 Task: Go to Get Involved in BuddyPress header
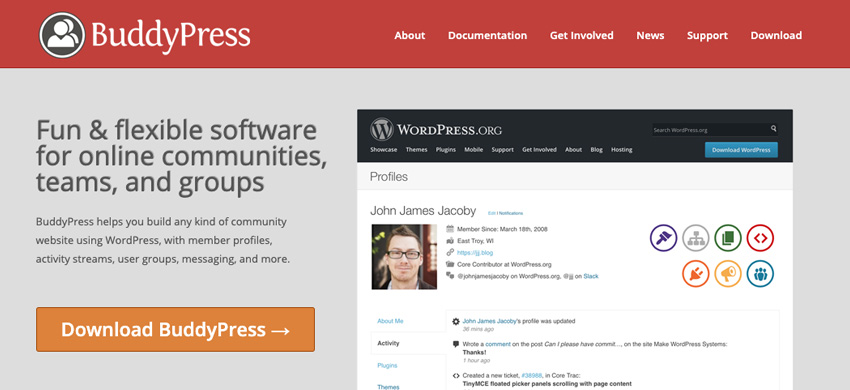[x=582, y=35]
